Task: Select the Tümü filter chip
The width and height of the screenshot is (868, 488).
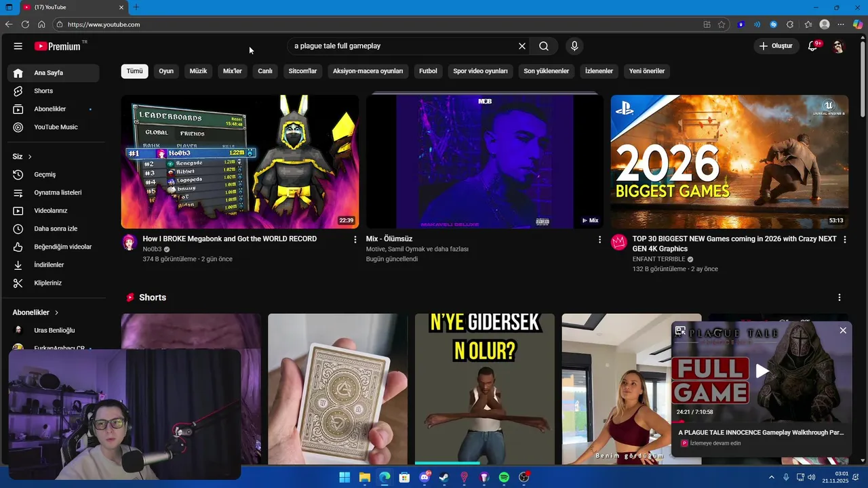Action: coord(135,70)
